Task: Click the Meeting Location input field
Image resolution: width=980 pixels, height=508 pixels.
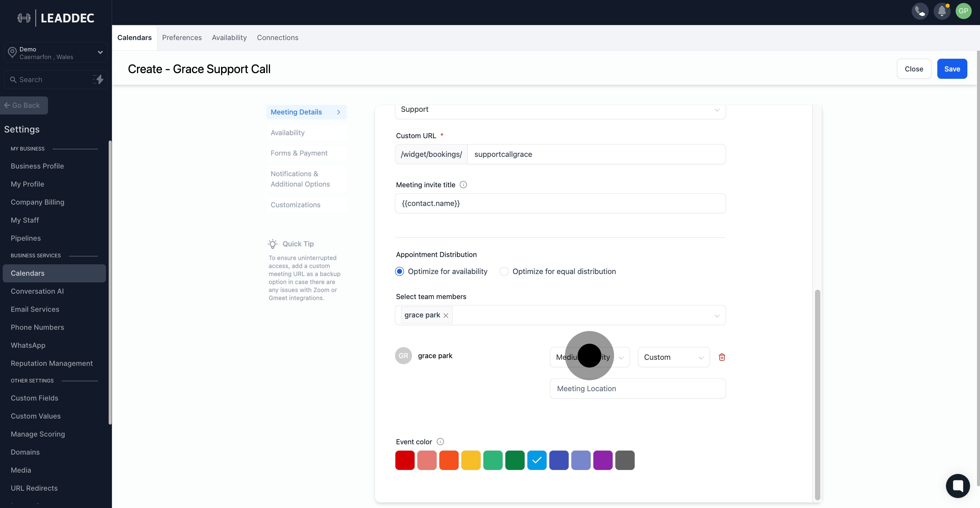Action: (x=637, y=389)
